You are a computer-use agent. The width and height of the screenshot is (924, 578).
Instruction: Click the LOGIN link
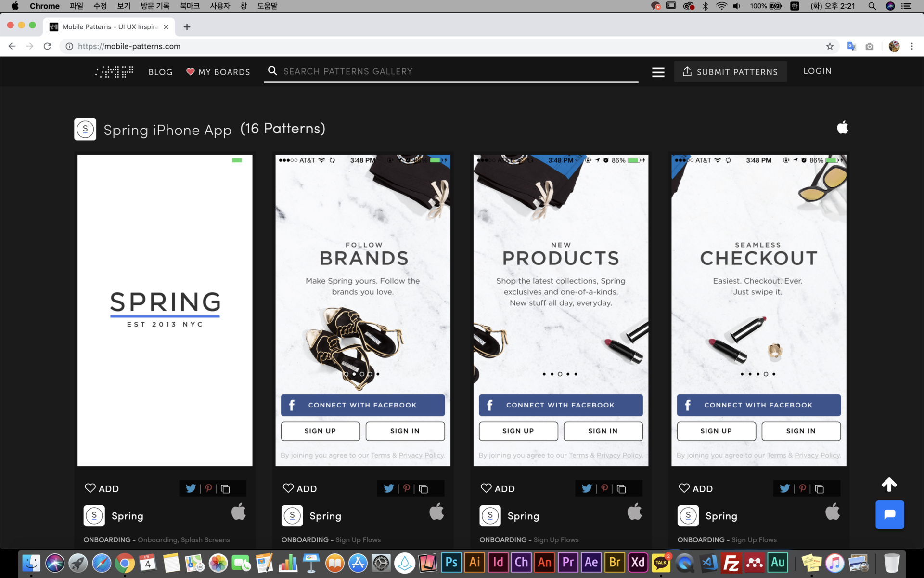pos(817,71)
